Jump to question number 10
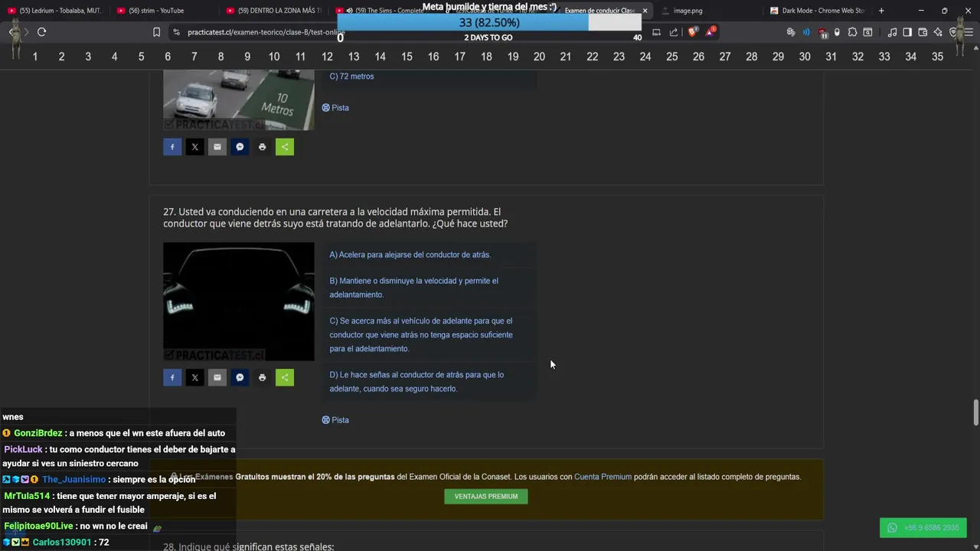Screen dimensions: 980x551 point(274,57)
